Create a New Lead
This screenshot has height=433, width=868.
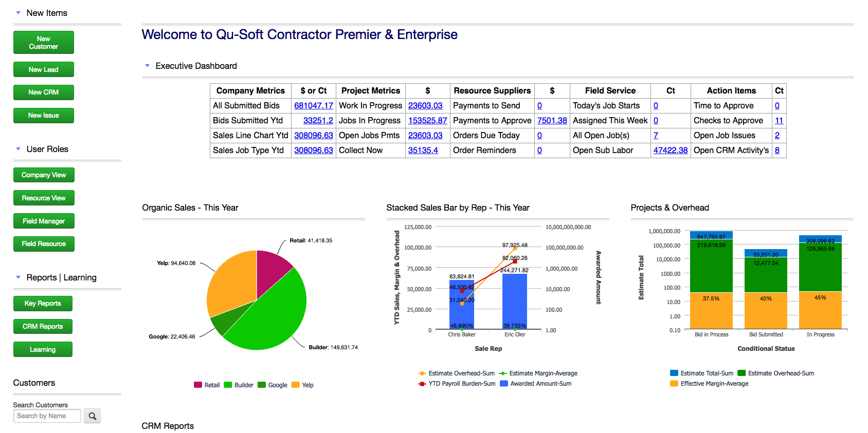point(44,69)
